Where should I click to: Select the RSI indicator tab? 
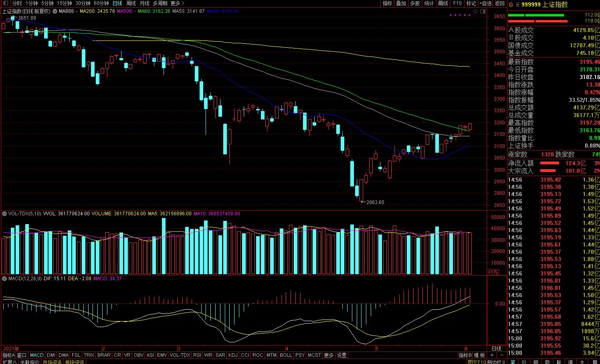pos(197,355)
